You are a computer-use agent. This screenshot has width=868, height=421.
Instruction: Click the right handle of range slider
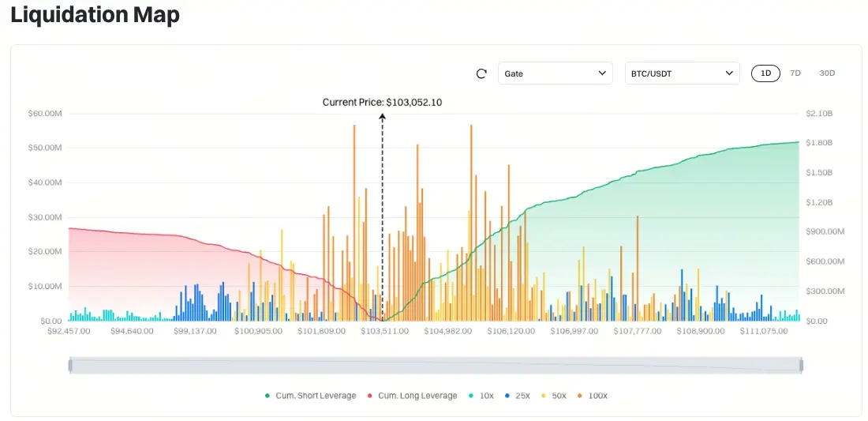tap(802, 365)
